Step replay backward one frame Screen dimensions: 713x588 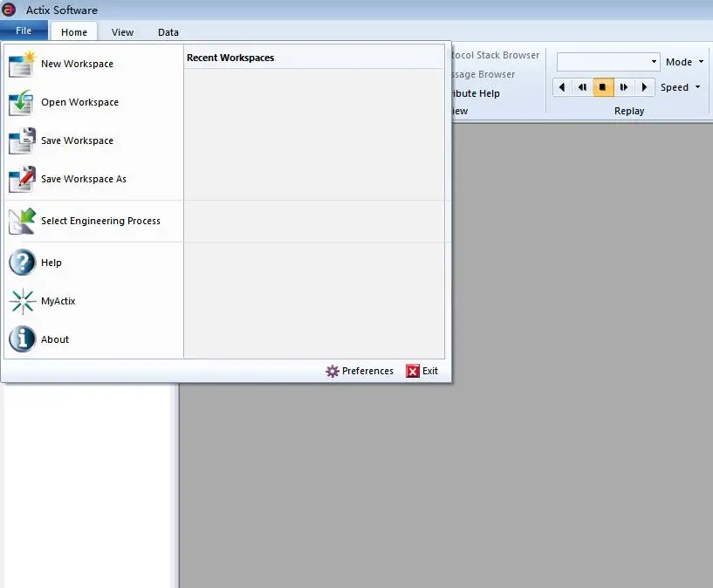tap(582, 87)
